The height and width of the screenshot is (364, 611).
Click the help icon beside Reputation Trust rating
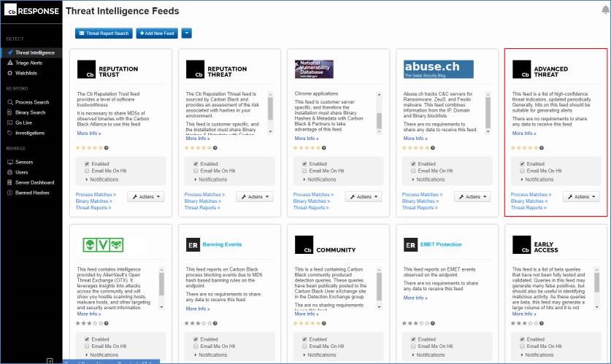coord(107,148)
